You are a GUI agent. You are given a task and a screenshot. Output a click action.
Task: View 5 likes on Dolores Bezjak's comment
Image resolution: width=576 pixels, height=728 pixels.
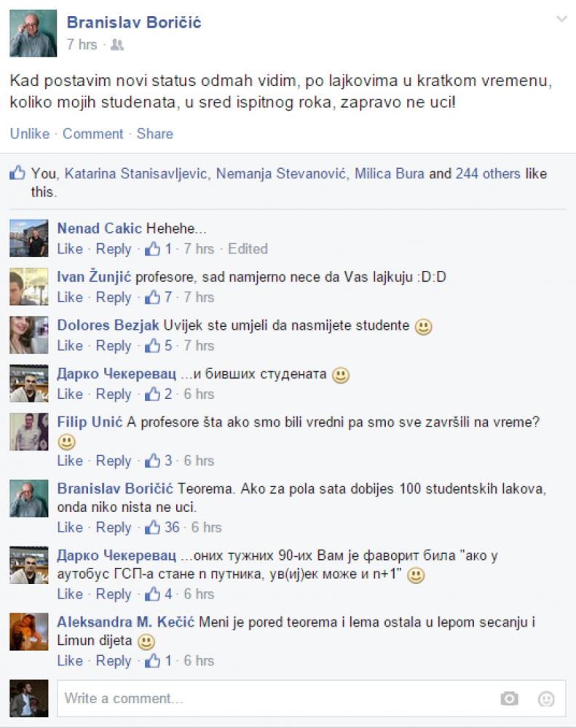(159, 345)
